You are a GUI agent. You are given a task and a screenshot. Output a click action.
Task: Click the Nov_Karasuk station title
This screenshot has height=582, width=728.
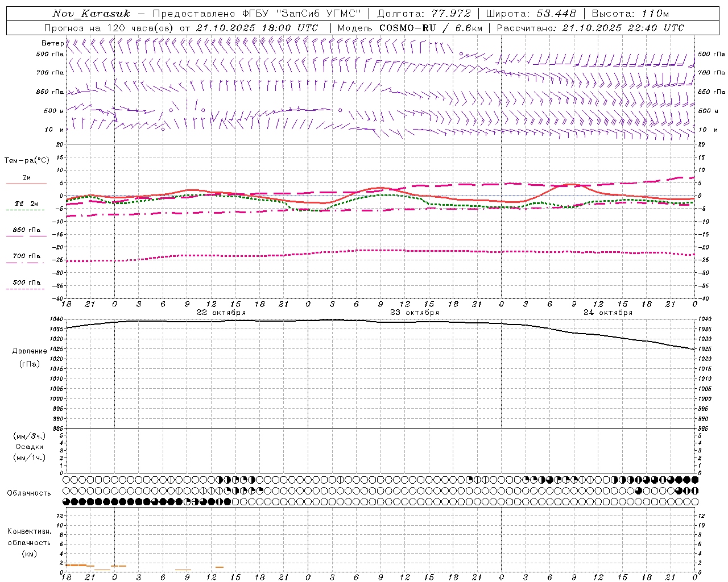pyautogui.click(x=91, y=14)
